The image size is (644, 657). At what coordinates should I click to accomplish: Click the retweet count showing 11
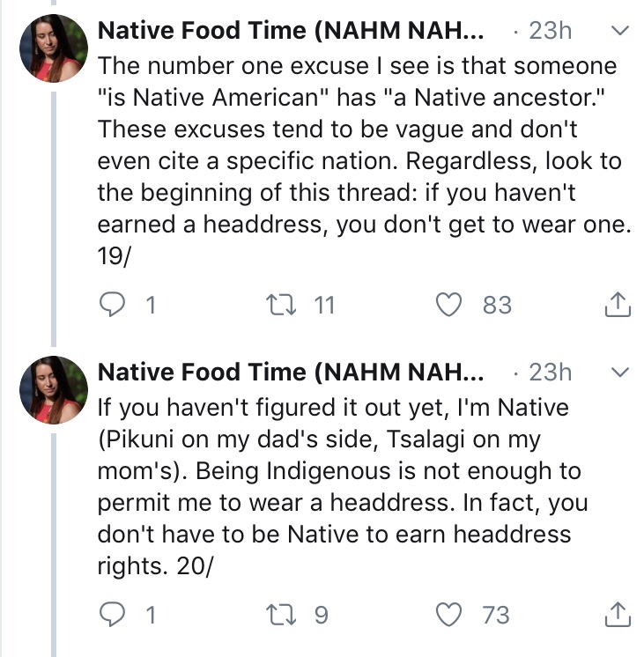(x=324, y=305)
